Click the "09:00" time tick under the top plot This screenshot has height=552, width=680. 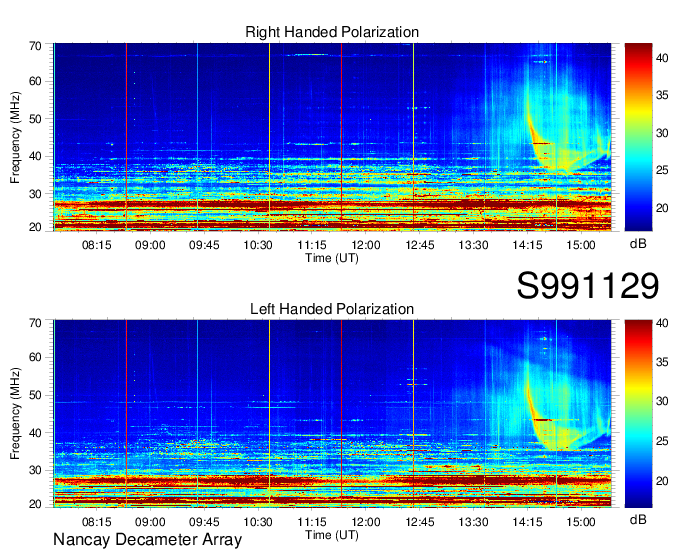pos(150,245)
